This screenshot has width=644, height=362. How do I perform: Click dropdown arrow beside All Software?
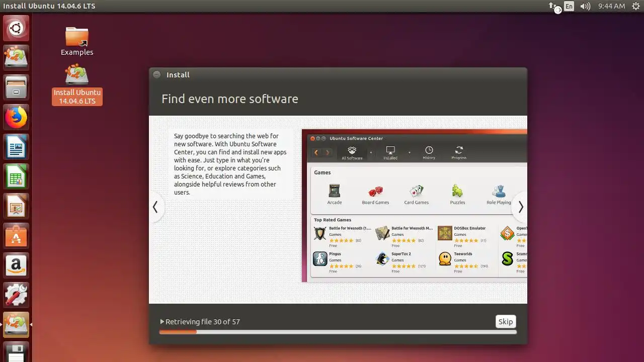pos(371,152)
